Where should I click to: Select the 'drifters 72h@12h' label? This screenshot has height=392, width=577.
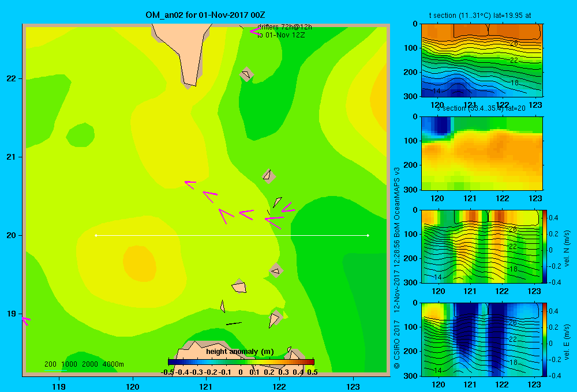(x=284, y=27)
